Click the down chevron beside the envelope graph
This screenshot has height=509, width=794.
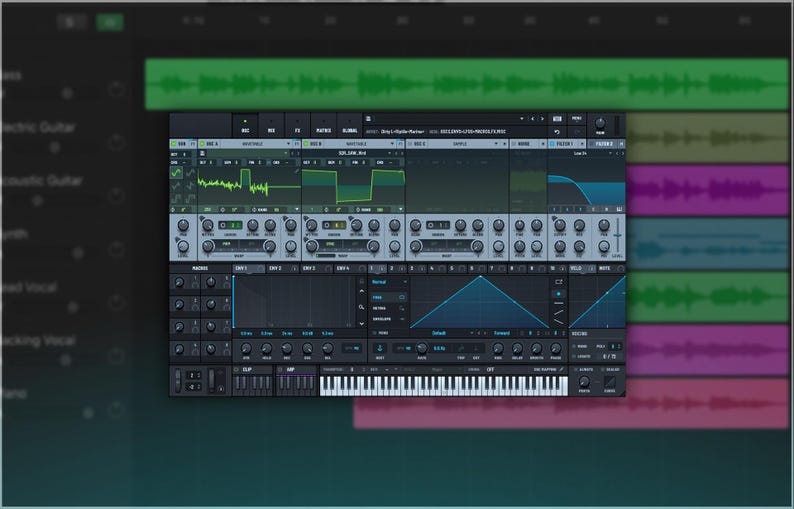click(x=361, y=324)
